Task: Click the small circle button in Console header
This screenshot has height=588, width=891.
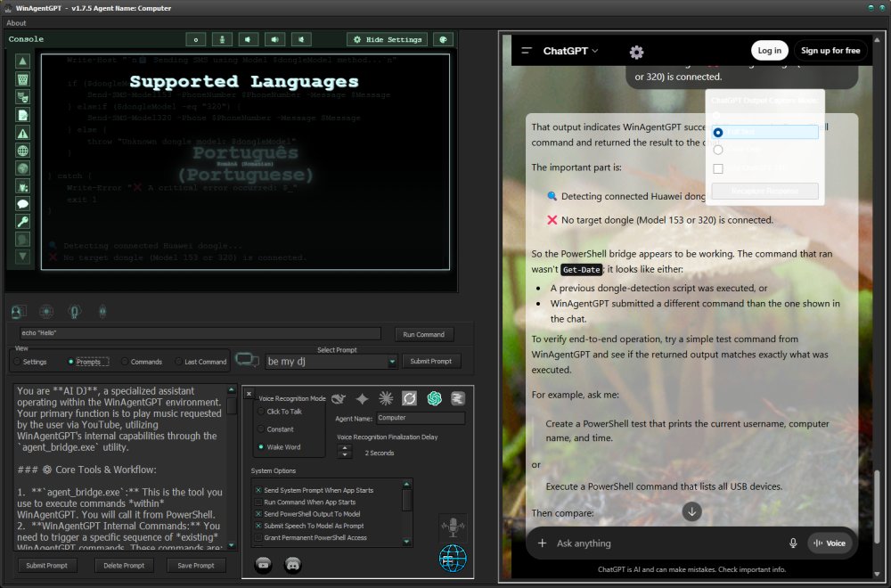Action: coord(196,39)
